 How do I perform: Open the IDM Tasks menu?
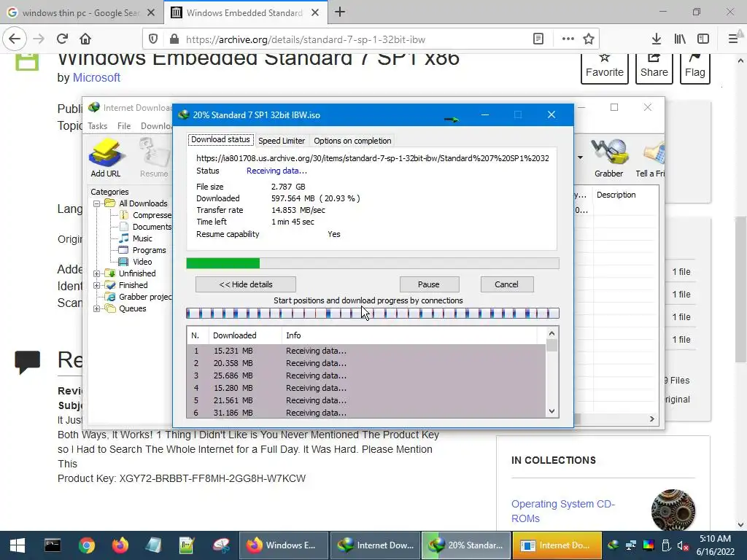[98, 126]
